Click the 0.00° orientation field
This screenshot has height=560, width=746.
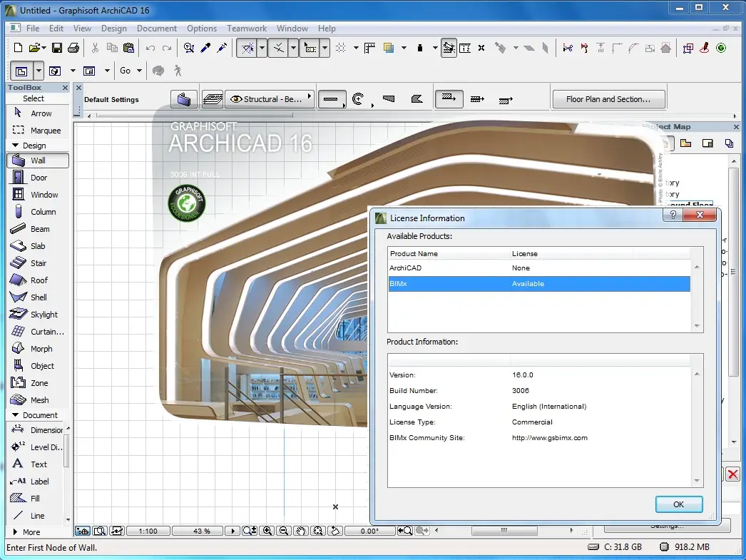[369, 531]
